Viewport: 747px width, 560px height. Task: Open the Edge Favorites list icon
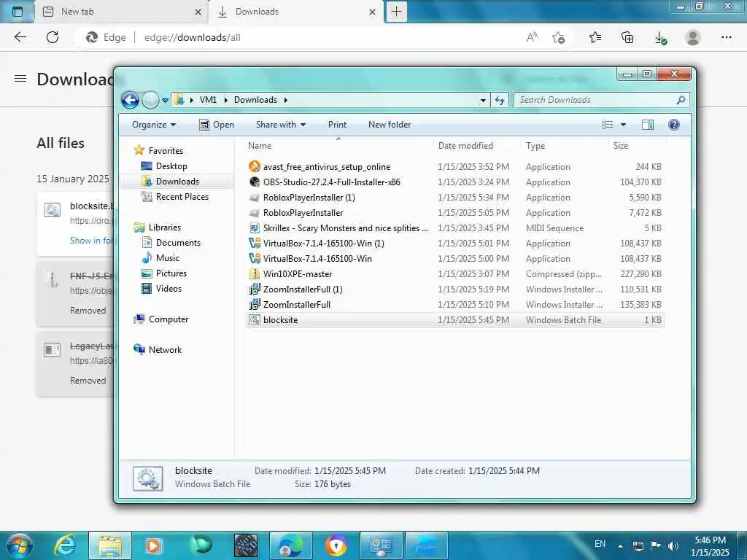595,37
